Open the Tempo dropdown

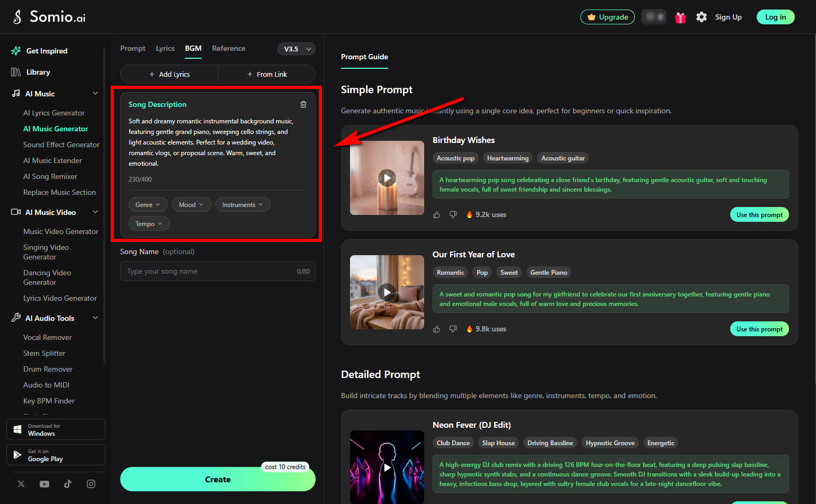click(x=149, y=223)
